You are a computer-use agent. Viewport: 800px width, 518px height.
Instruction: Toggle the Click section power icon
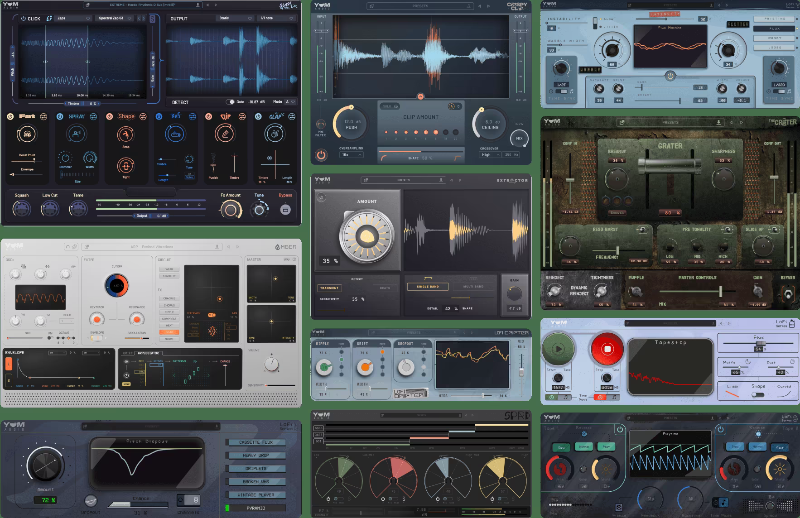(22, 18)
